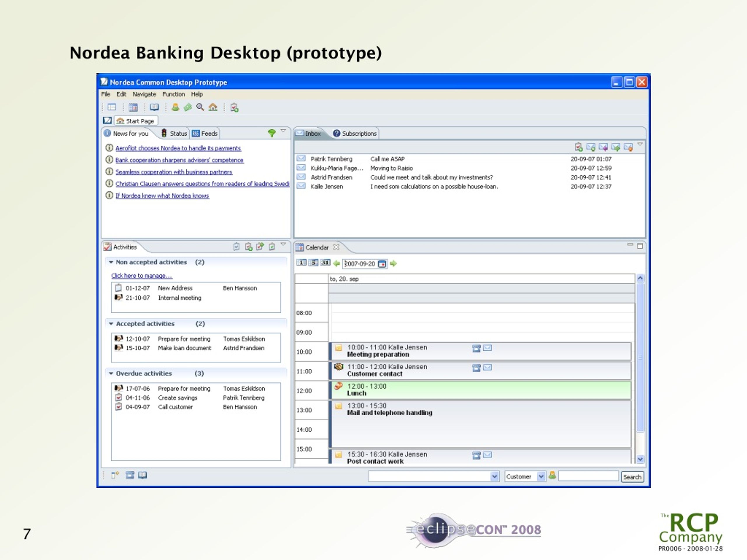Click the green filter funnel in News panel
Viewport: 747px width, 560px height.
click(x=271, y=133)
